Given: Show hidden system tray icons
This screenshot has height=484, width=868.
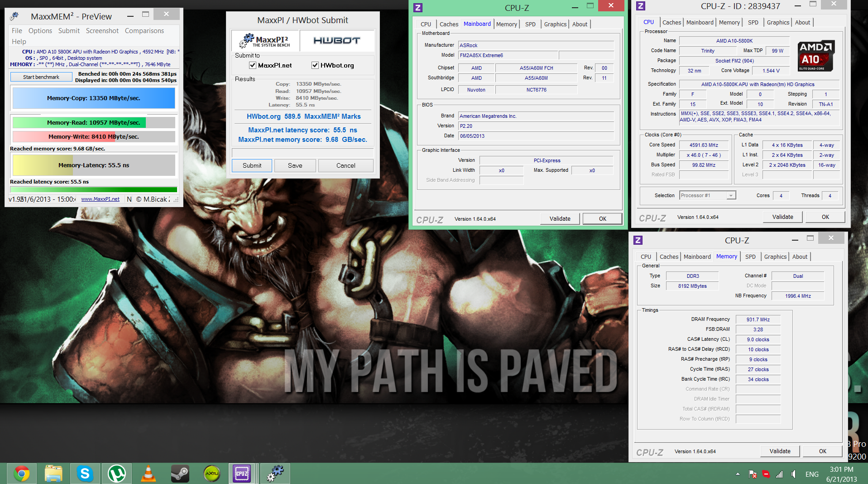Looking at the screenshot, I should click(x=738, y=474).
